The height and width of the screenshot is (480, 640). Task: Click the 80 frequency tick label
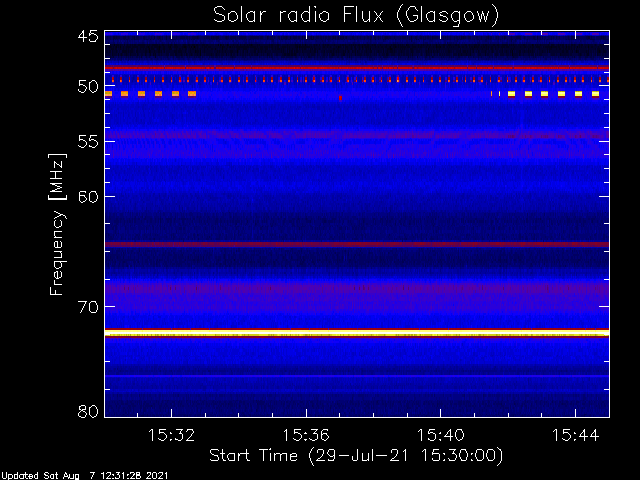pos(88,411)
